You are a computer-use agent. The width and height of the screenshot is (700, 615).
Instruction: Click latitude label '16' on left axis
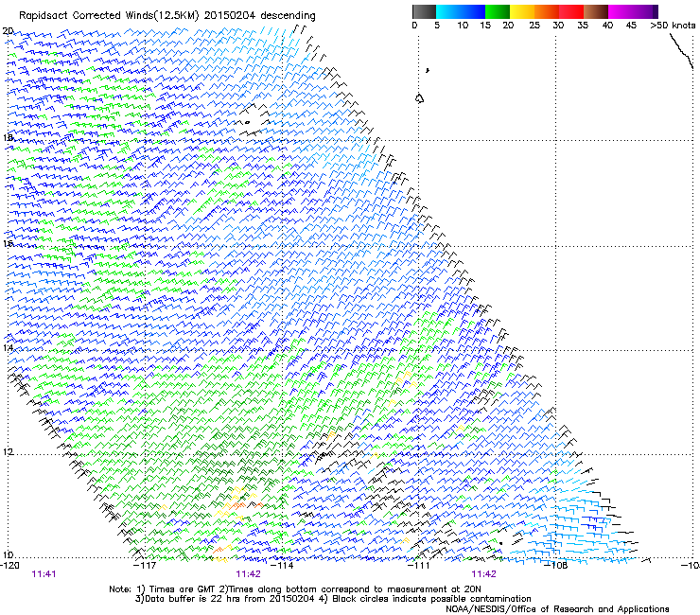click(x=8, y=244)
